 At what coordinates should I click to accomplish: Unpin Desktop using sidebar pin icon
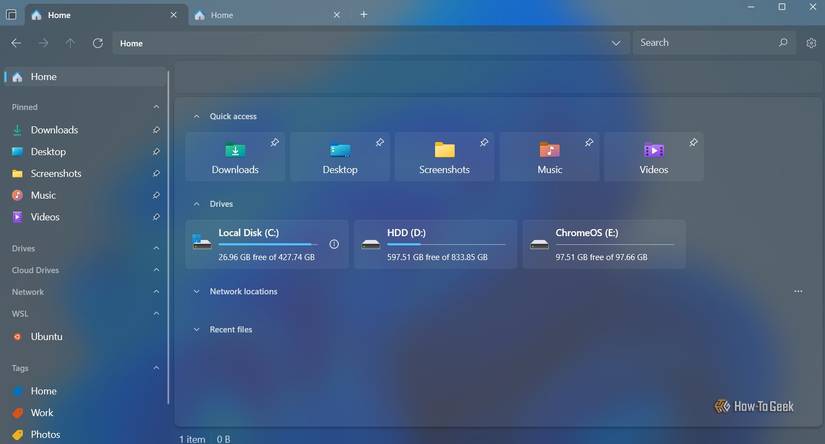coord(156,152)
